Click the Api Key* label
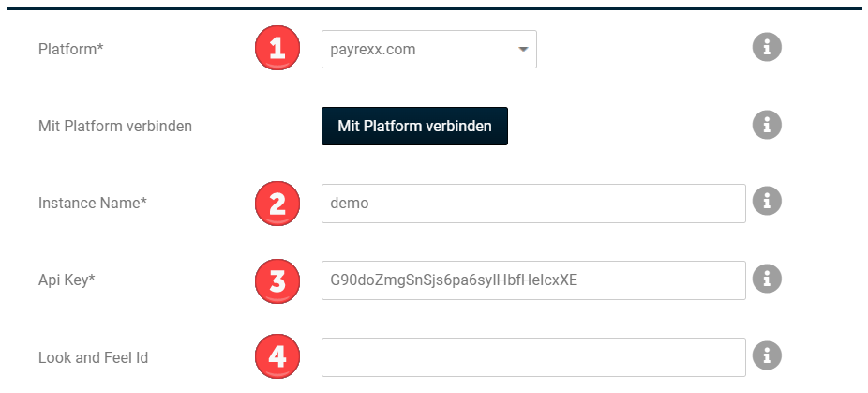 [67, 280]
